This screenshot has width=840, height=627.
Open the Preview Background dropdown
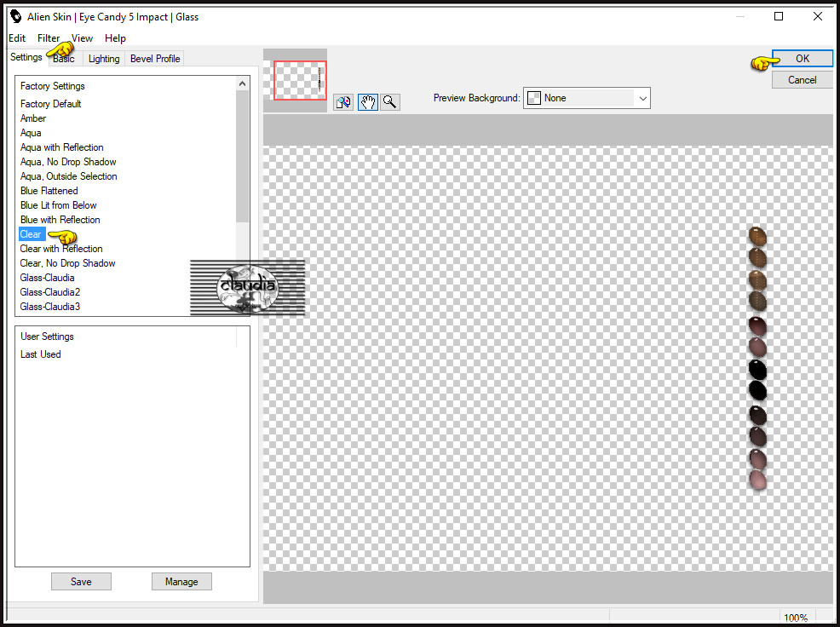[x=643, y=98]
